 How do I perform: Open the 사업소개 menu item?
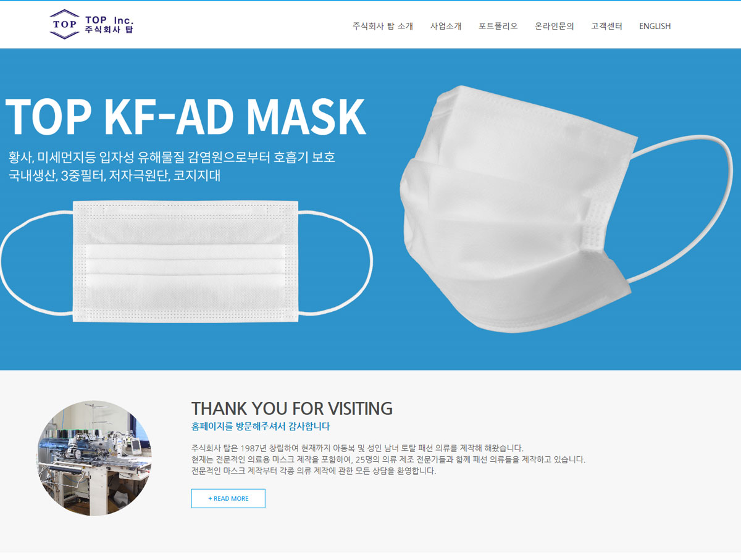click(446, 26)
